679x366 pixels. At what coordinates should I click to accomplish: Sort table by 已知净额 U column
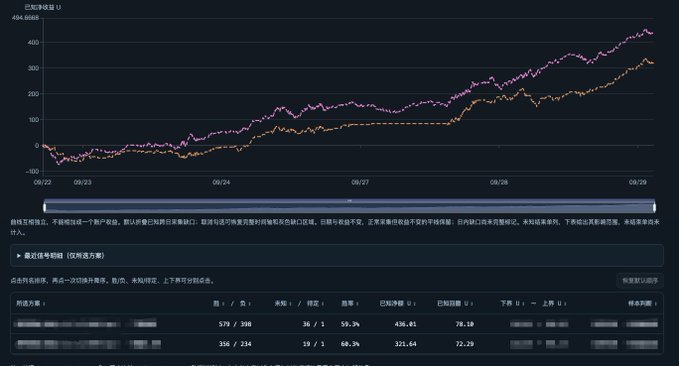(x=397, y=303)
